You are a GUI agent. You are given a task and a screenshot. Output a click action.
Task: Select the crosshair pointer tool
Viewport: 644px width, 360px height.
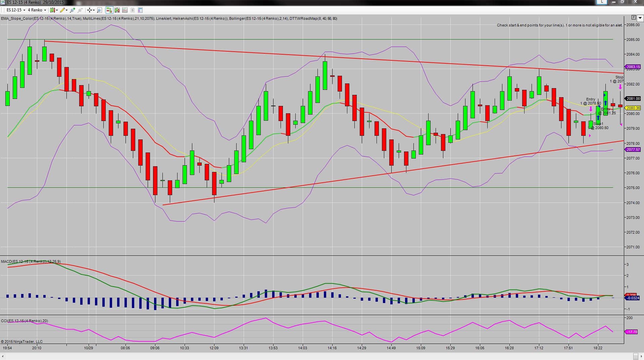pos(89,10)
